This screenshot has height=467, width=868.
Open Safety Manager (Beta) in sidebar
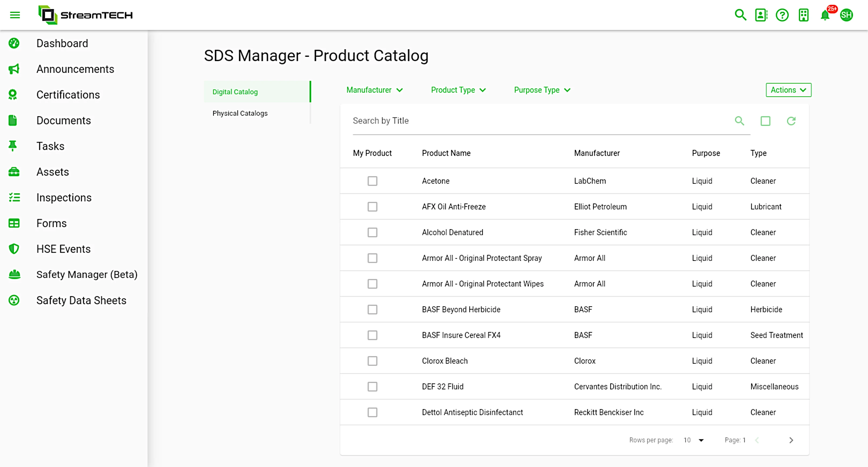point(87,274)
